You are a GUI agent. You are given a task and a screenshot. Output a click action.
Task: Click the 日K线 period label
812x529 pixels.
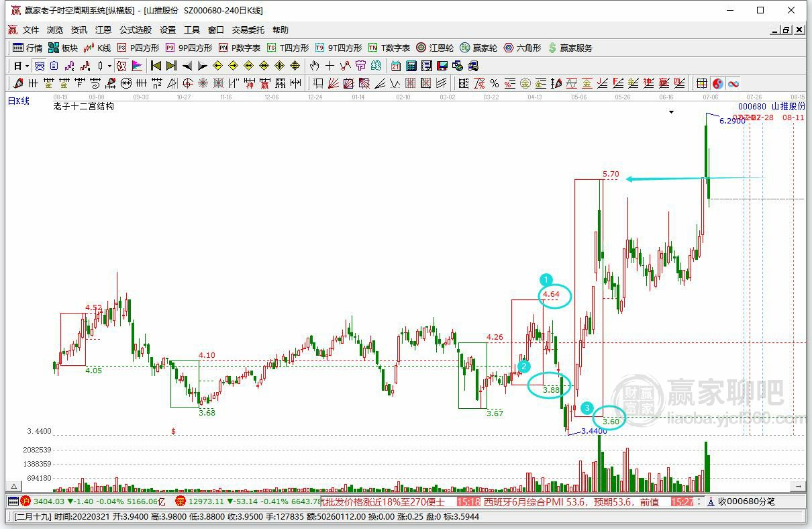coord(19,101)
